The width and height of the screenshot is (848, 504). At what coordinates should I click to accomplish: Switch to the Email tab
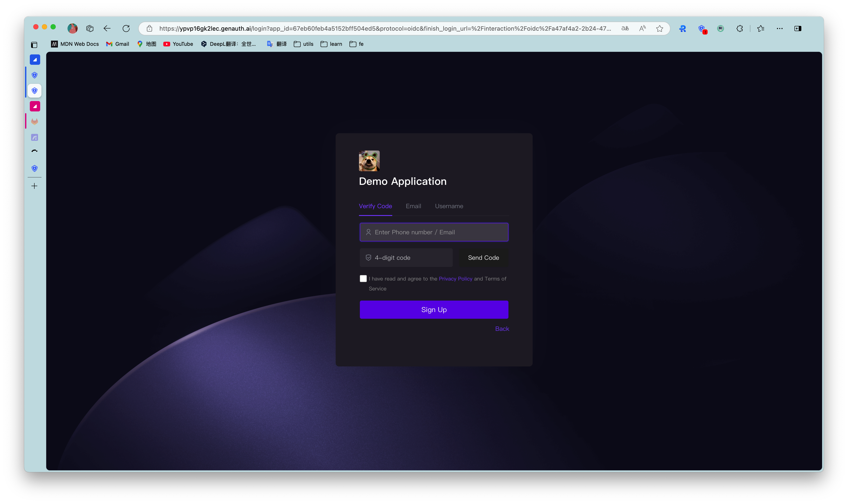click(x=413, y=206)
